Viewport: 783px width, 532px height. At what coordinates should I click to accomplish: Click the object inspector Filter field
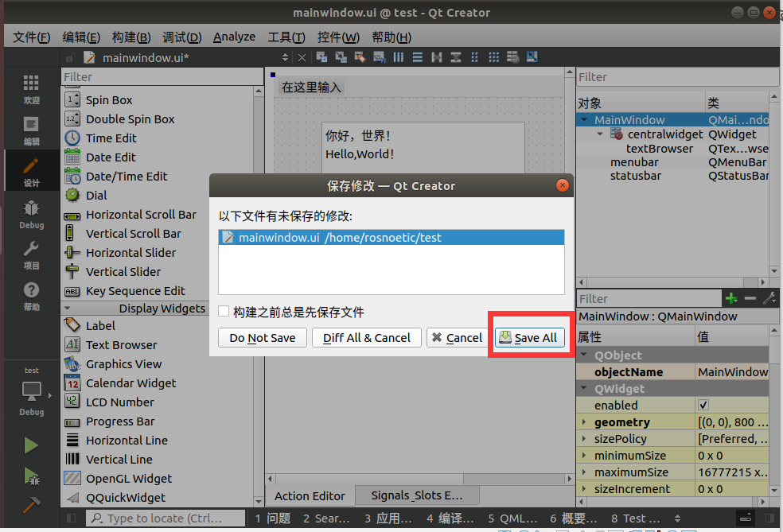pos(677,77)
